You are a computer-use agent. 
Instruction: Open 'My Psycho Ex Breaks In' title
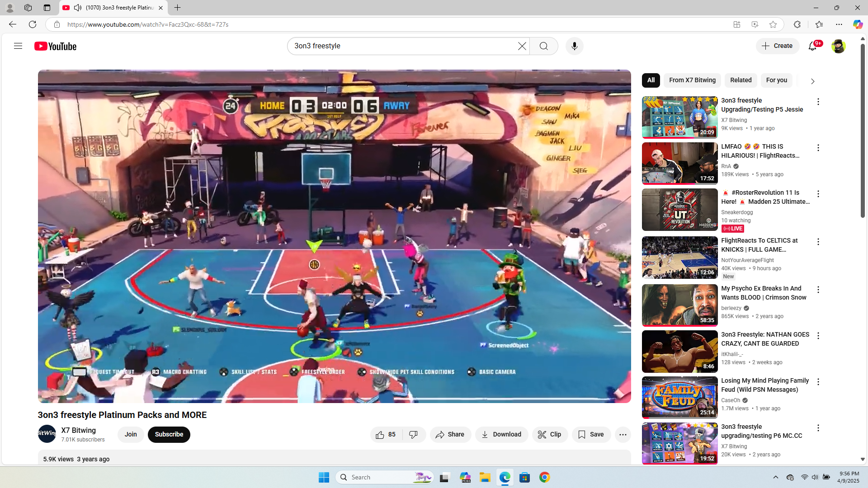pos(764,293)
